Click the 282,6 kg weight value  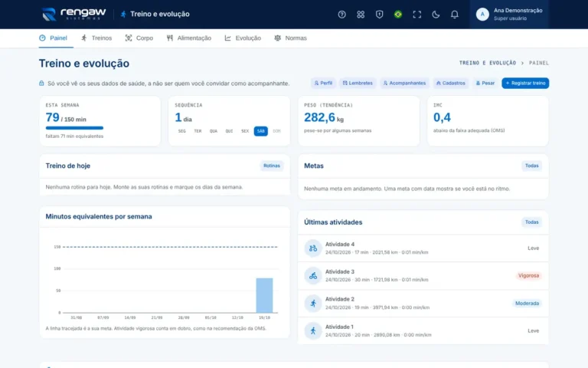[x=324, y=117]
